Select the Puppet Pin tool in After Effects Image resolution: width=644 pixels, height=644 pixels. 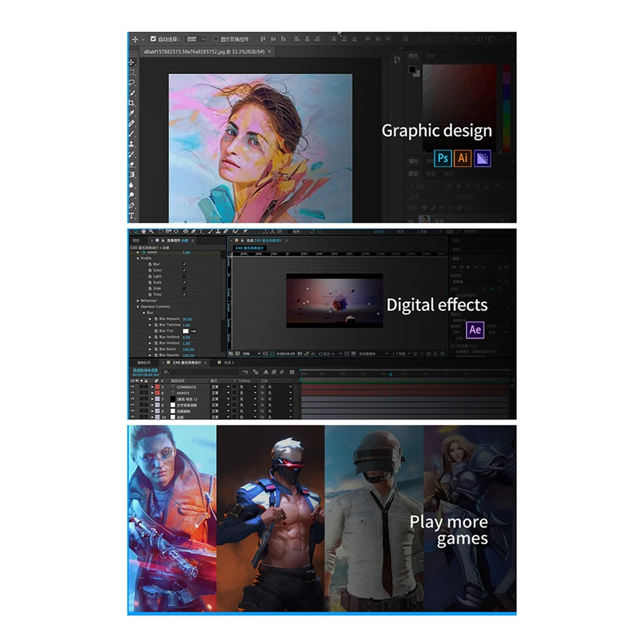point(245,231)
